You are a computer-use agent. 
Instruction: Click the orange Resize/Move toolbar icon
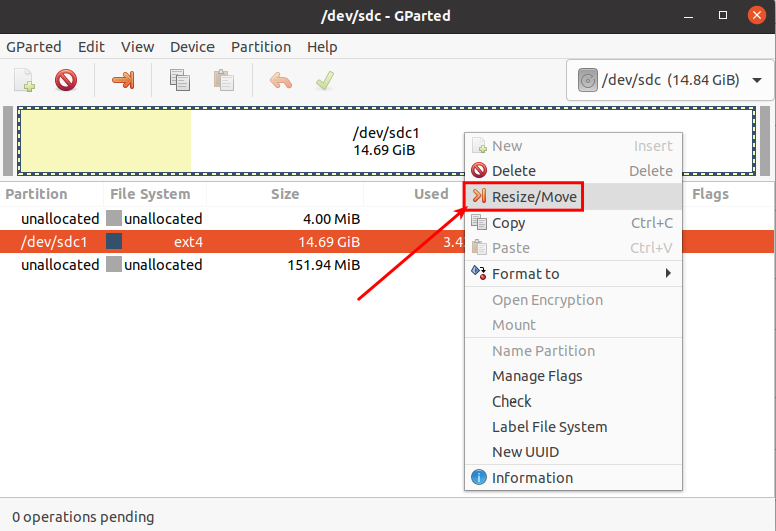[x=123, y=80]
